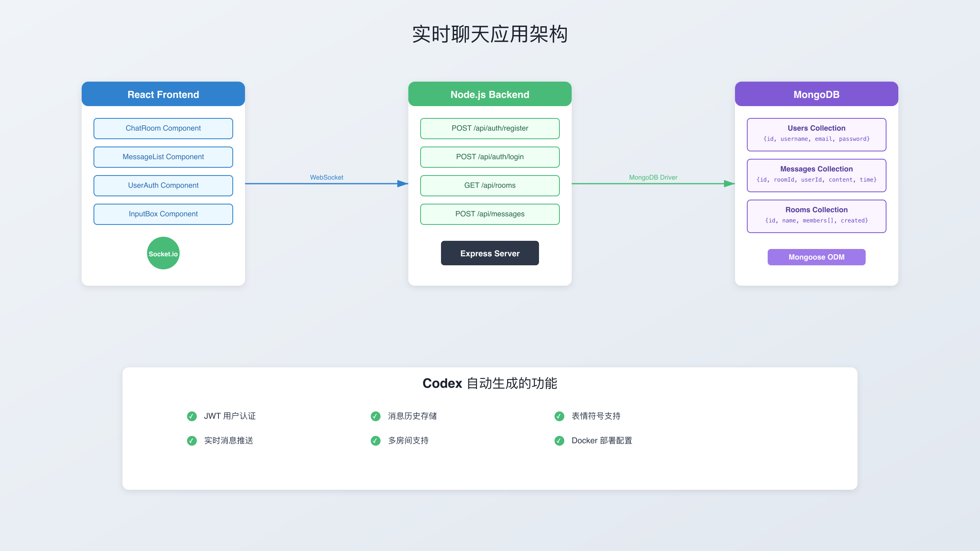
Task: Select the ChatRoom Component box
Action: coord(163,129)
